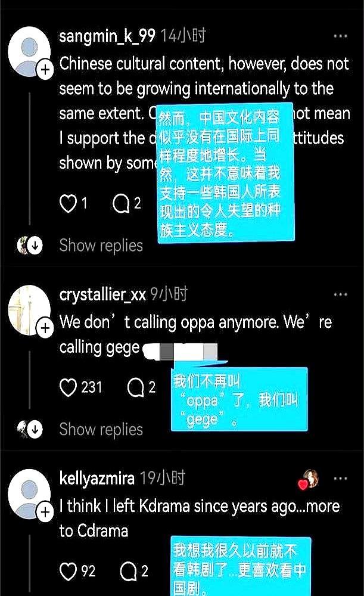Show replies under sangmin_k_99's post

click(101, 246)
